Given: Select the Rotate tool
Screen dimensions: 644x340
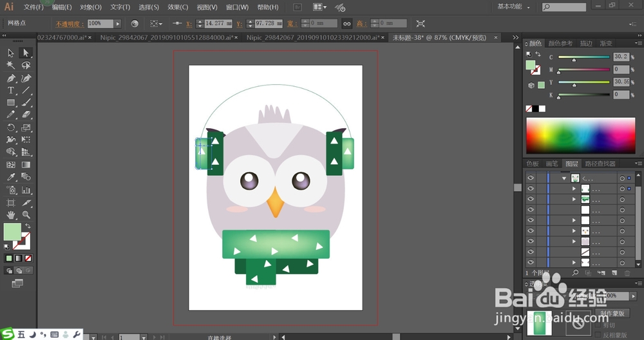Looking at the screenshot, I should coord(11,127).
